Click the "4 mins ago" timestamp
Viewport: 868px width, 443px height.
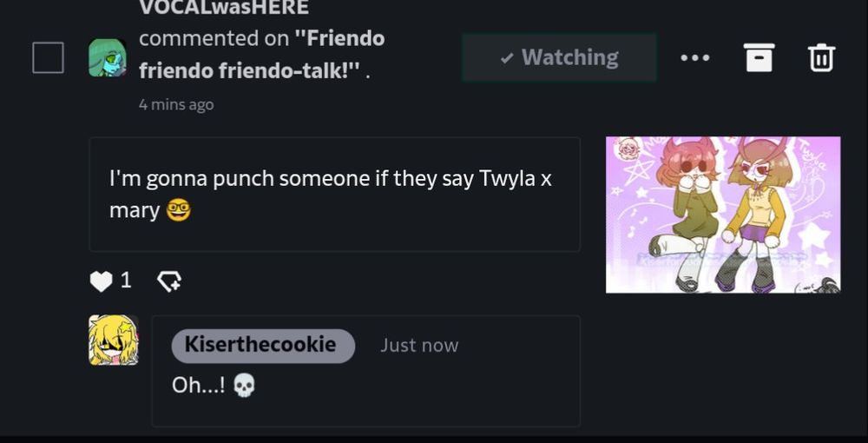click(176, 104)
